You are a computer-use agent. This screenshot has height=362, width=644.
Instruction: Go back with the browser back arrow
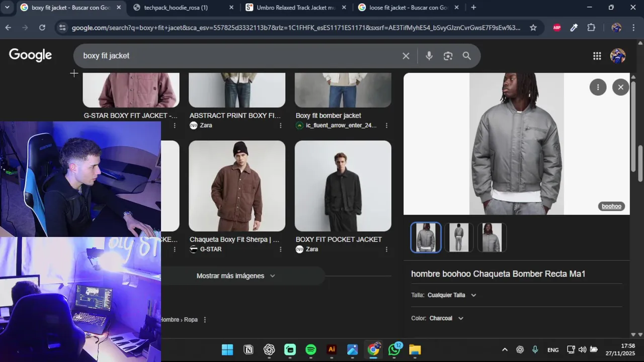click(x=8, y=28)
